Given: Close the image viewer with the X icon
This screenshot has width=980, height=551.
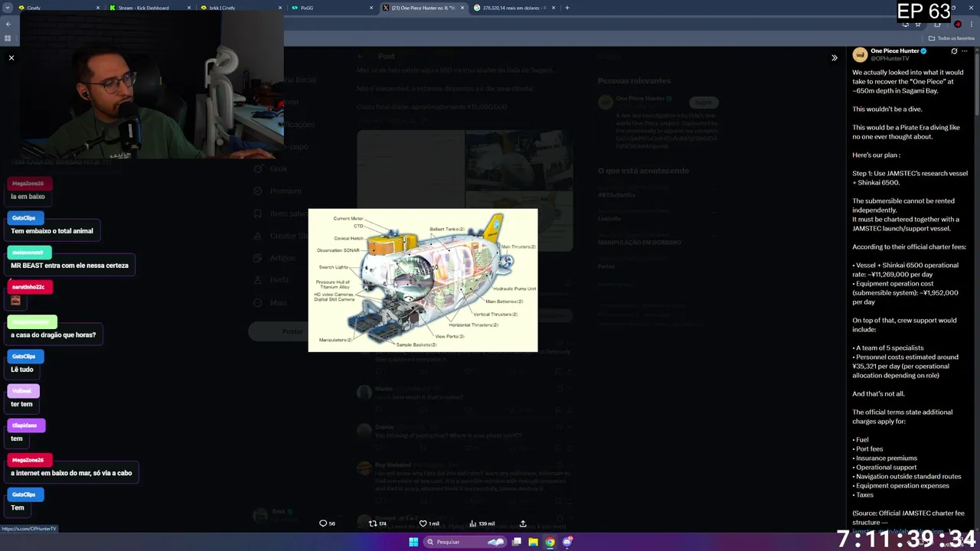Looking at the screenshot, I should 11,58.
